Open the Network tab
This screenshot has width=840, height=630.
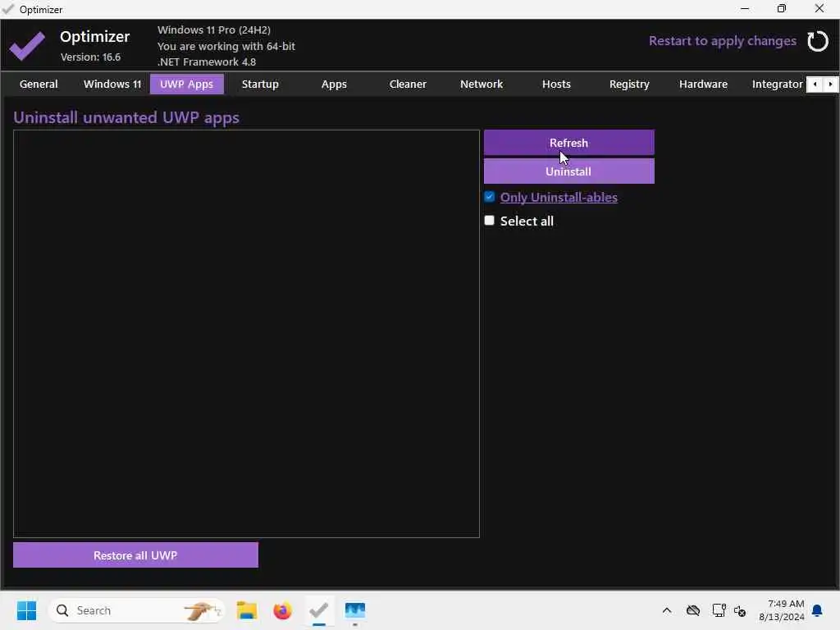[482, 84]
